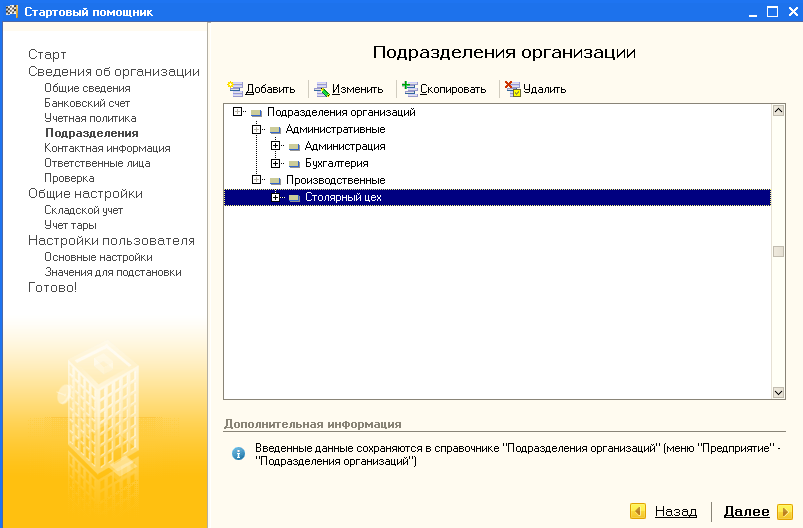Viewport: 803px width, 528px height.
Task: Click the Изменить edit icon
Action: click(322, 89)
